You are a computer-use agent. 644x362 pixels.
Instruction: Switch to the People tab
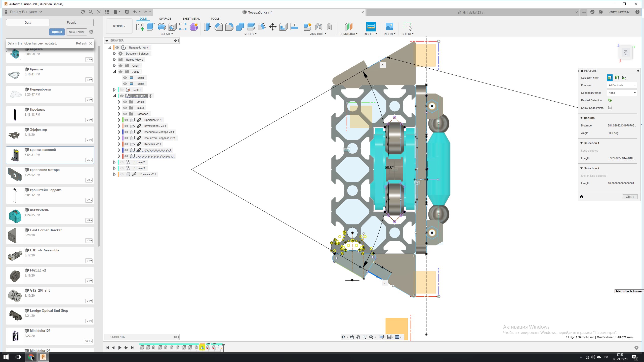[71, 23]
